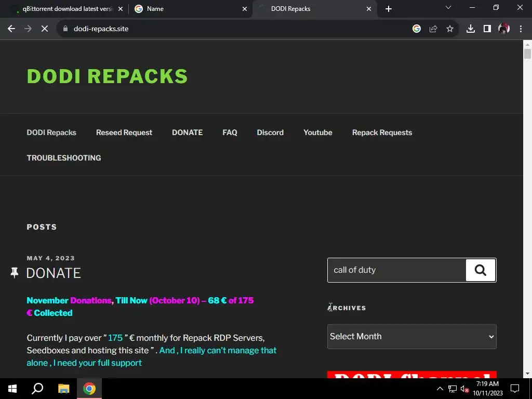Open the DONATE nav menu item

[x=187, y=132]
